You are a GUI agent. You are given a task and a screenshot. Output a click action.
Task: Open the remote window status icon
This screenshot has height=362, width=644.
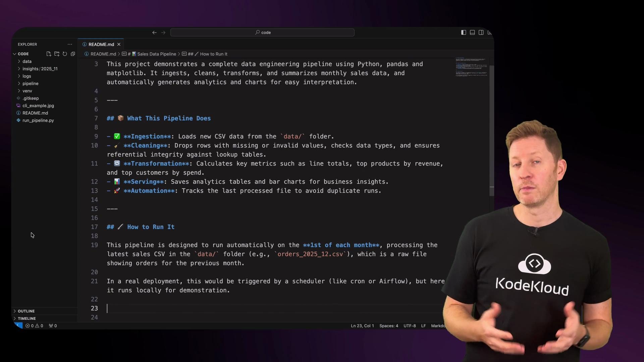pos(18,326)
